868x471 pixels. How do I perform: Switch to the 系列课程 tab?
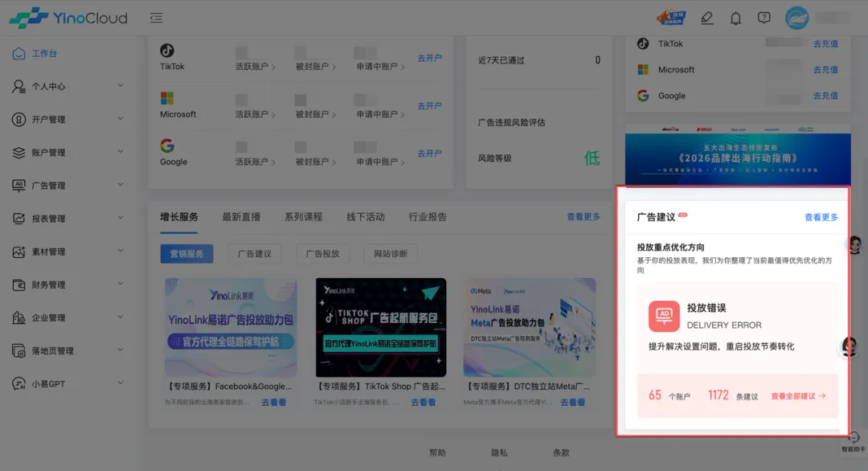(303, 217)
